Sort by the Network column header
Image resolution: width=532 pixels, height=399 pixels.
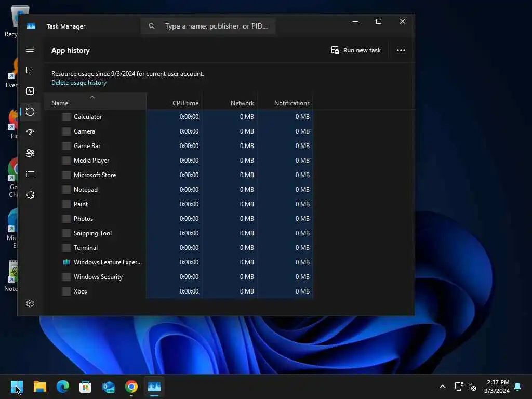pos(230,101)
